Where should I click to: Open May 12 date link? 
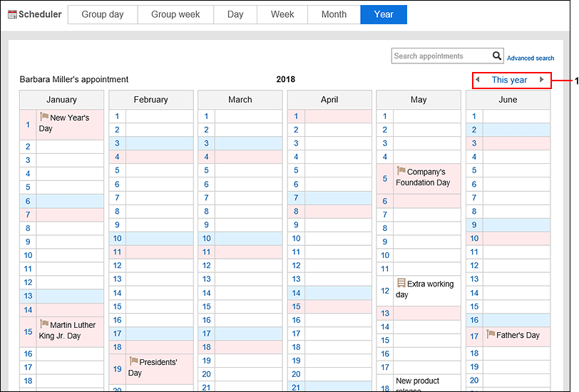[385, 291]
